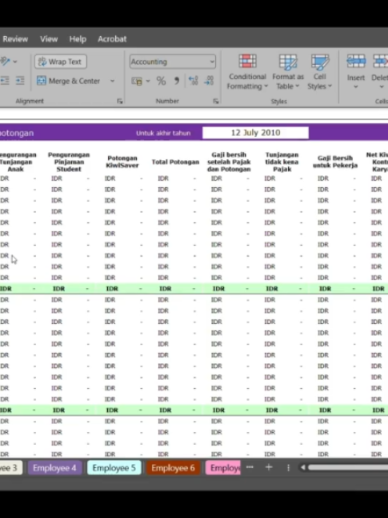Open Conditional Formatting menu
The image size is (388, 518).
click(x=247, y=72)
